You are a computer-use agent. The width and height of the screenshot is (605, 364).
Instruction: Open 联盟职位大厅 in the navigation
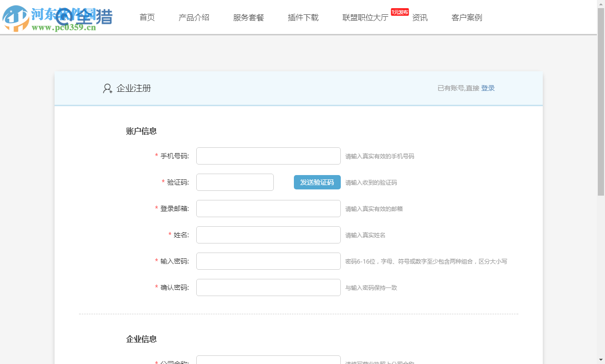[x=365, y=18]
